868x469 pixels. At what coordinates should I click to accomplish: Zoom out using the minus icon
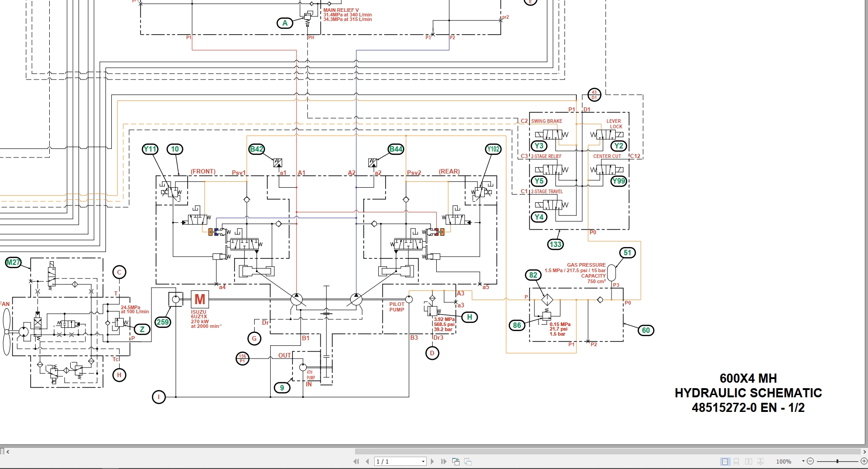[x=810, y=461]
